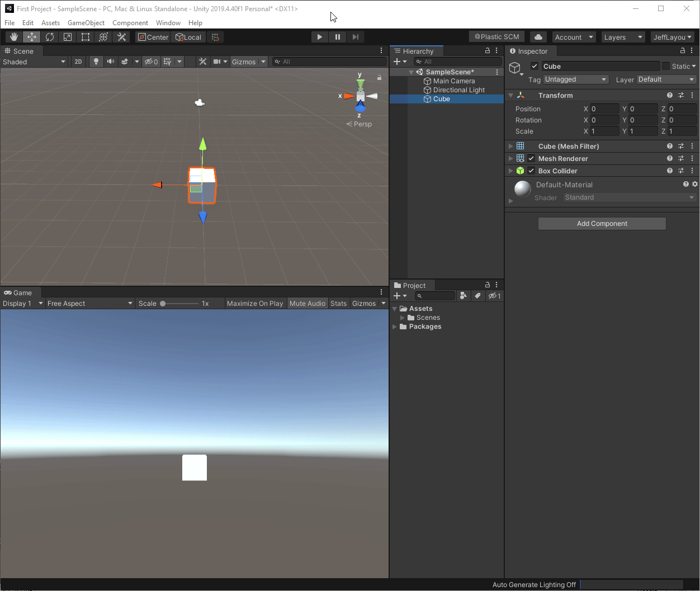700x591 pixels.
Task: Switch to the Project tab
Action: pyautogui.click(x=412, y=285)
